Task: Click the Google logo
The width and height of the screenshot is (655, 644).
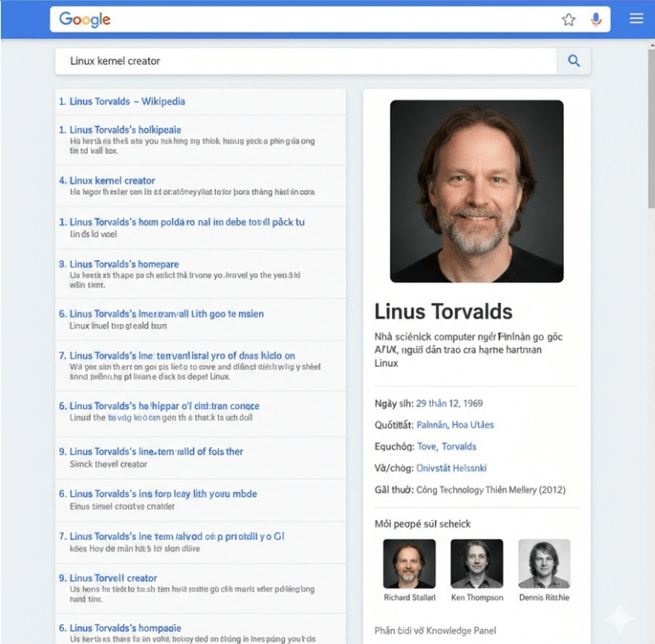Action: pyautogui.click(x=85, y=20)
